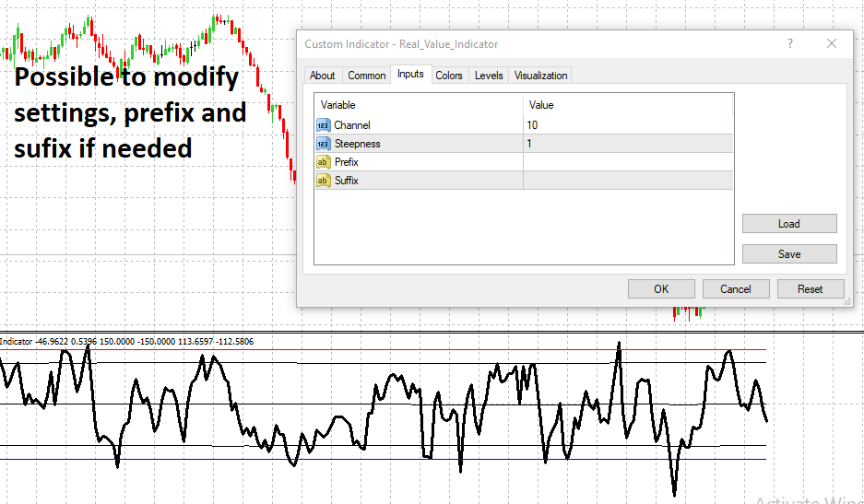
Task: Click the Cancel button
Action: coord(736,289)
